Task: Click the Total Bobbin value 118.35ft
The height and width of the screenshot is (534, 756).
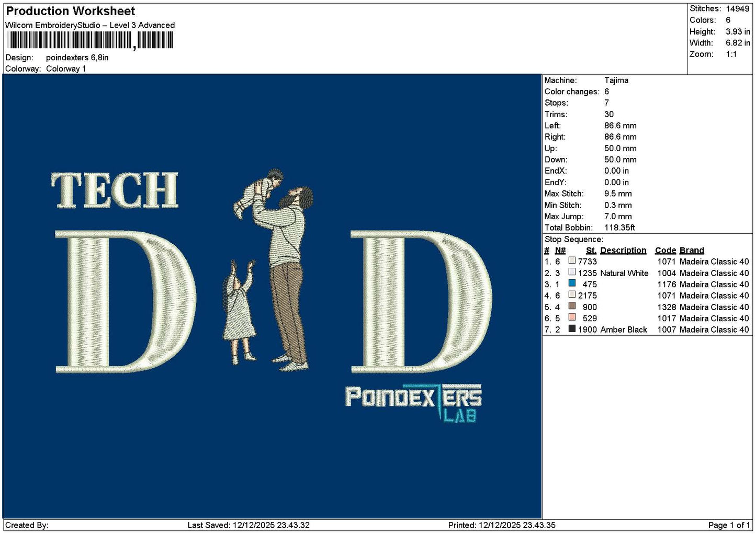Action: [x=620, y=228]
